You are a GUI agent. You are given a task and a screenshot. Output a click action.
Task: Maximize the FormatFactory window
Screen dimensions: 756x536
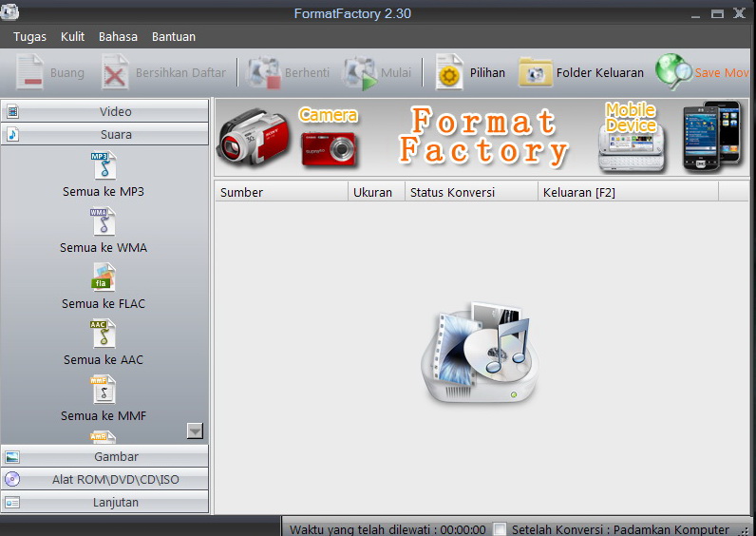pos(717,13)
